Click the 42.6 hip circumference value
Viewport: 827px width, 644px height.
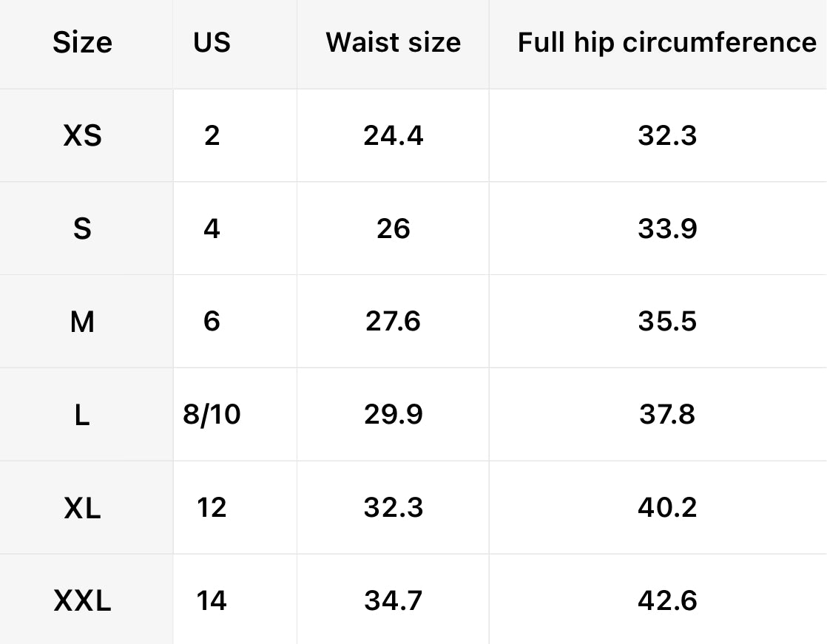[666, 601]
